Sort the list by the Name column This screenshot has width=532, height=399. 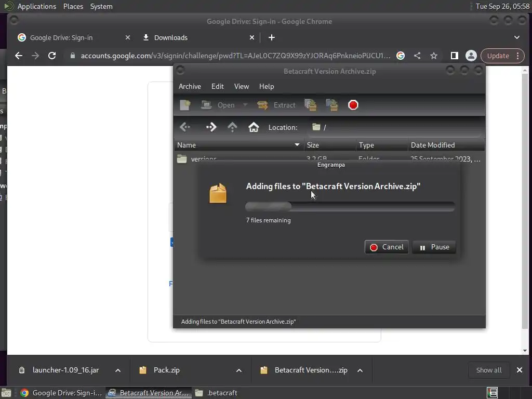239,145
